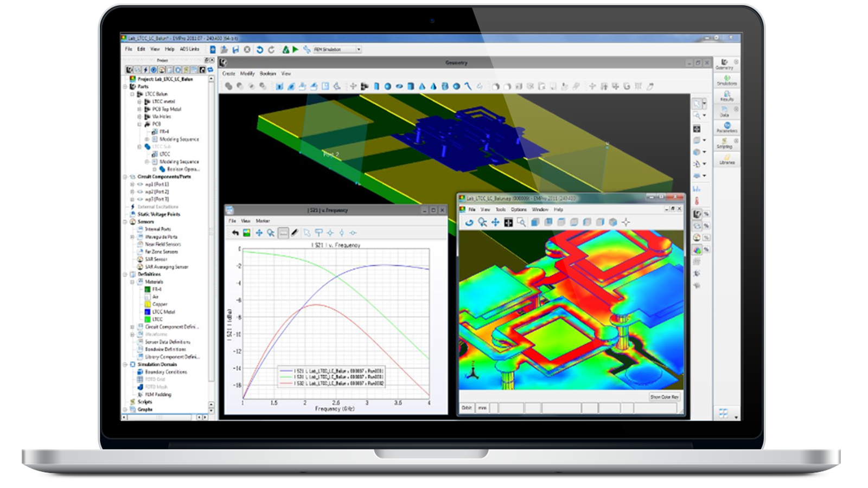Open the zoom tool in the S21 plot window
The height and width of the screenshot is (488, 868).
pyautogui.click(x=270, y=233)
